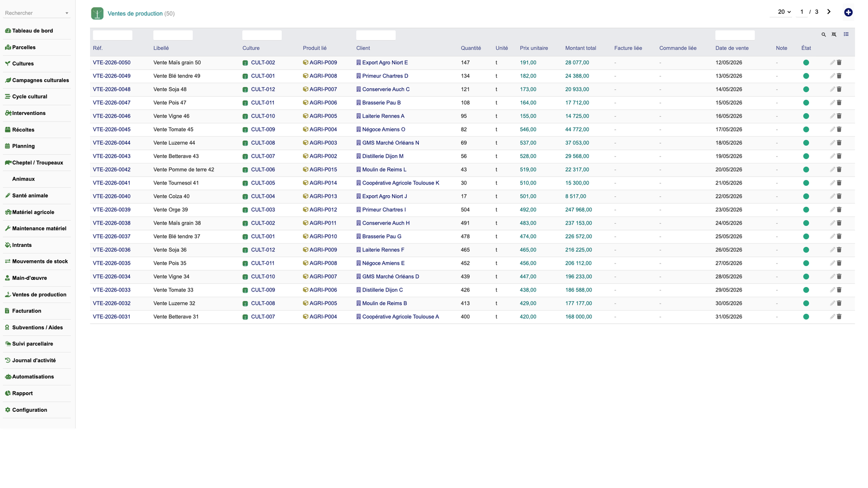Delete sale VTE-2026-0031 trash icon
This screenshot has height=488, width=868.
point(839,317)
